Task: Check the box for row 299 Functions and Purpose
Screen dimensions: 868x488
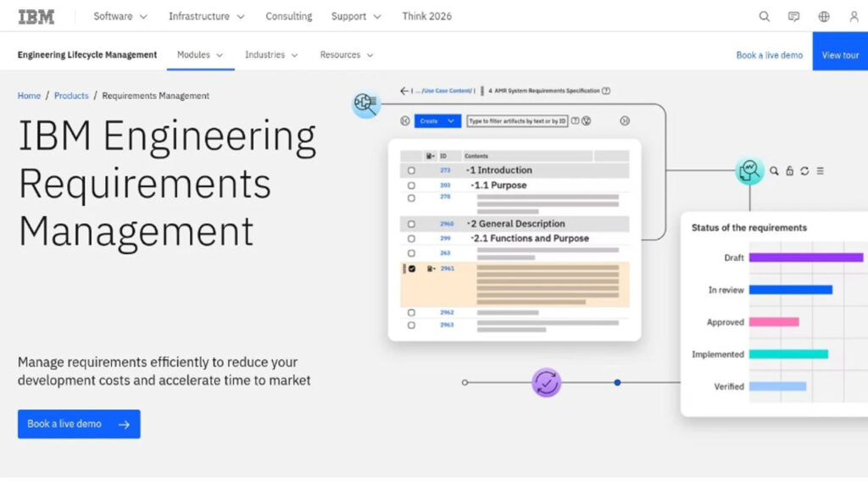Action: click(411, 238)
